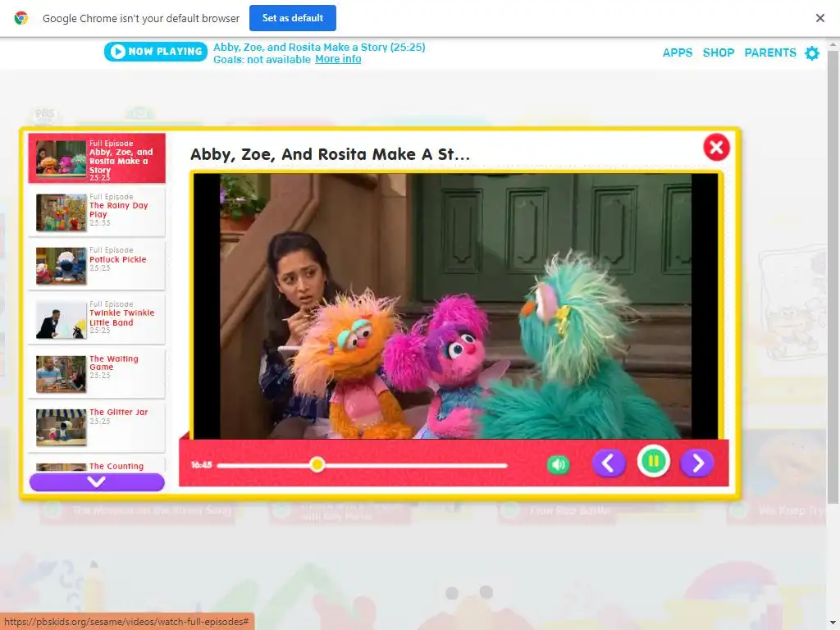The height and width of the screenshot is (630, 840).
Task: Open the settings gear icon
Action: (812, 53)
